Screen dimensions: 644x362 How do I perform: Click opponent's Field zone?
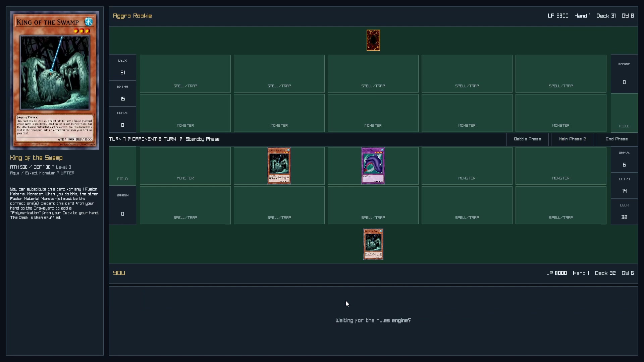tap(624, 113)
